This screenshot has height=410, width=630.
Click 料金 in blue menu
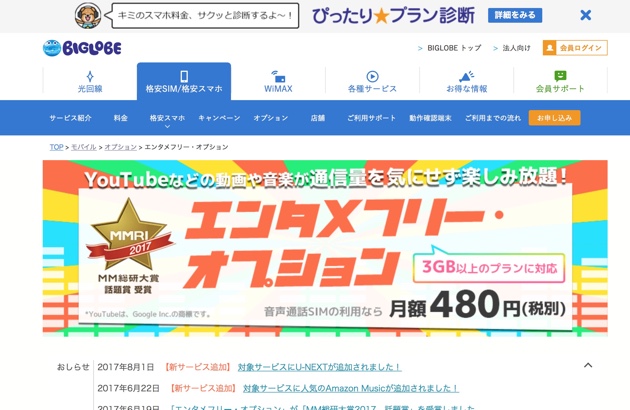121,118
